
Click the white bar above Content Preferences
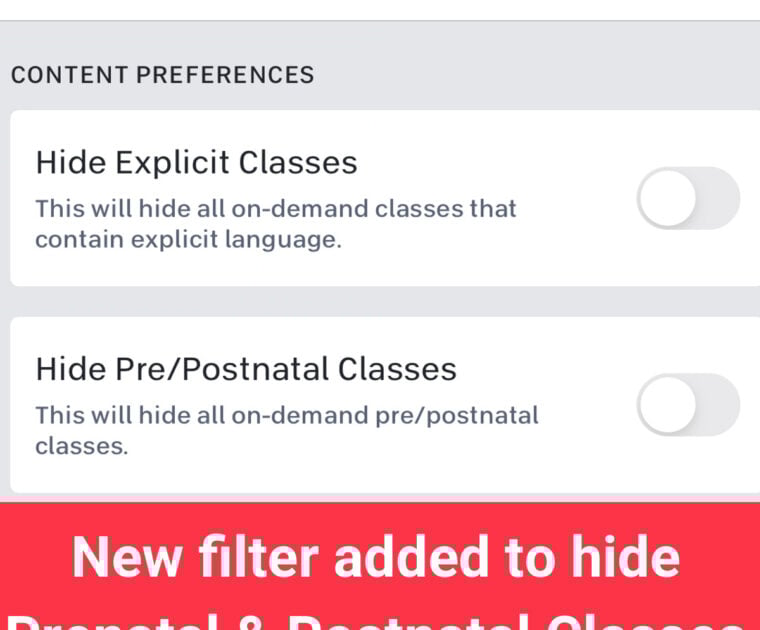[380, 9]
